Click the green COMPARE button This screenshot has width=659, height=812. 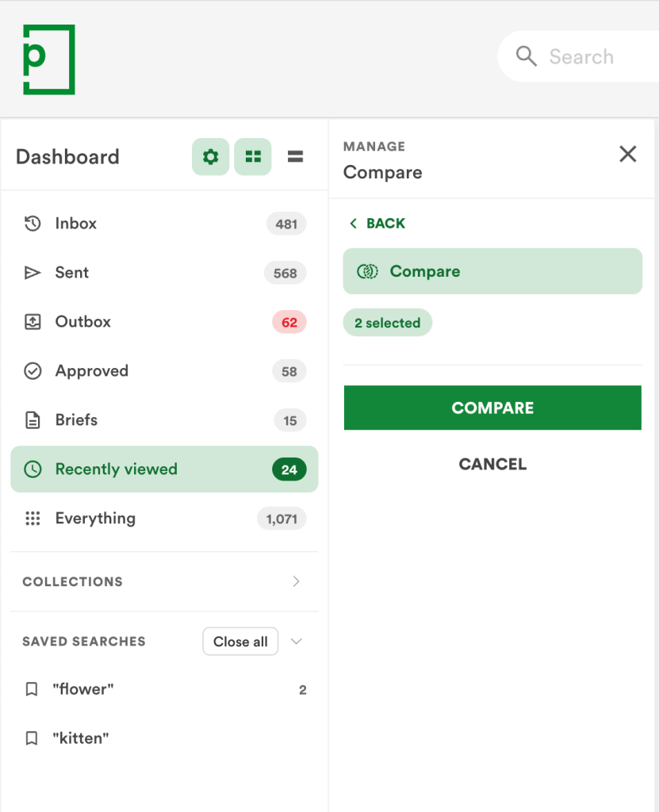pyautogui.click(x=492, y=408)
